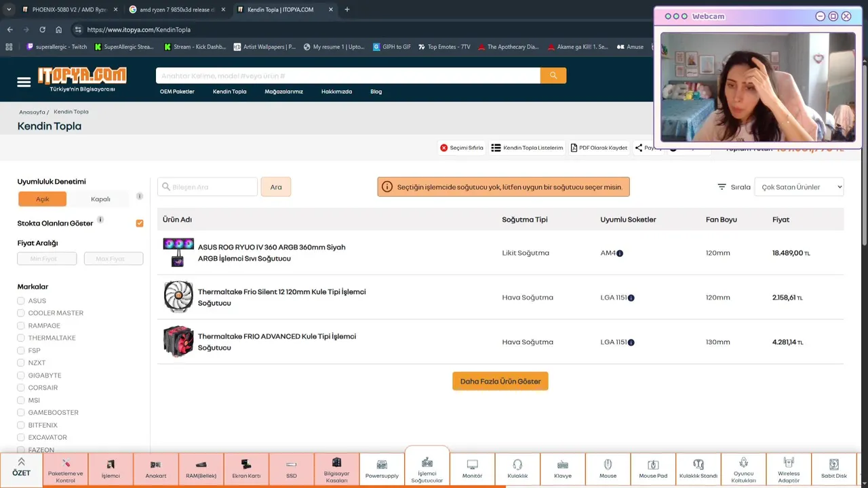The width and height of the screenshot is (868, 488).
Task: Click the Bileşen Ara search field
Action: (208, 187)
